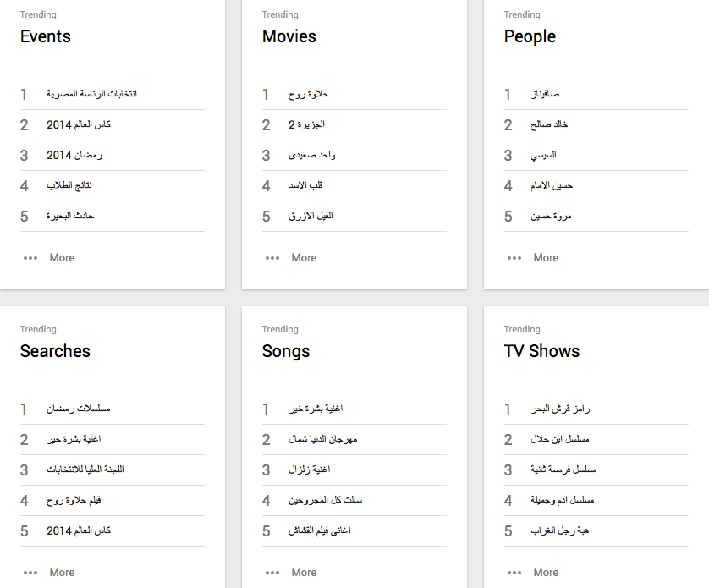The width and height of the screenshot is (709, 588).
Task: Click the three-dots icon in Events card
Action: (x=30, y=258)
